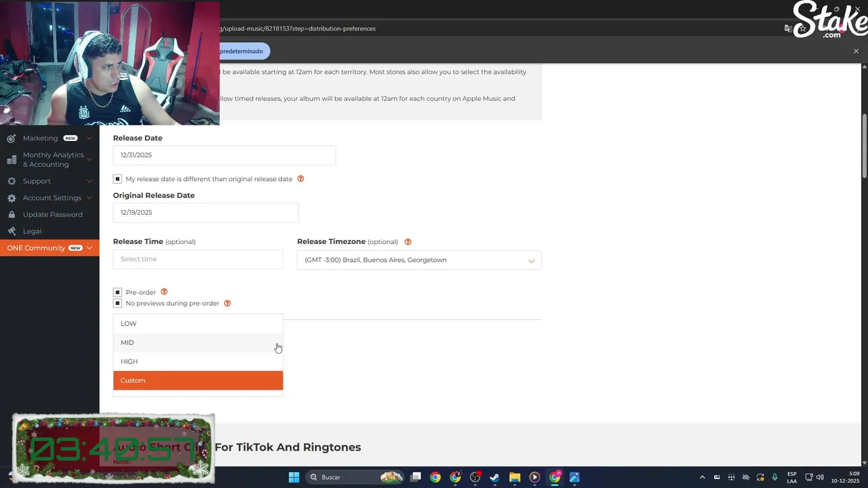Viewport: 868px width, 488px height.
Task: Open Legal in the sidebar
Action: pyautogui.click(x=32, y=231)
